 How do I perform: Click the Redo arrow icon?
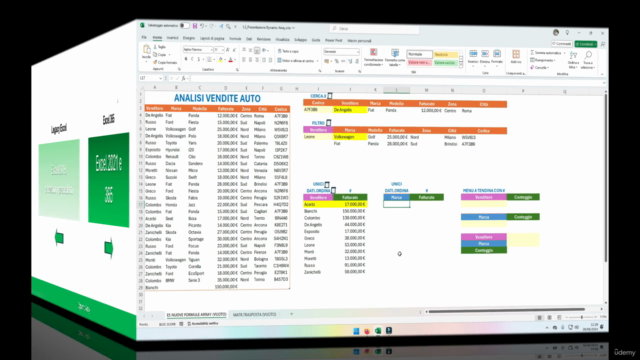(212, 27)
